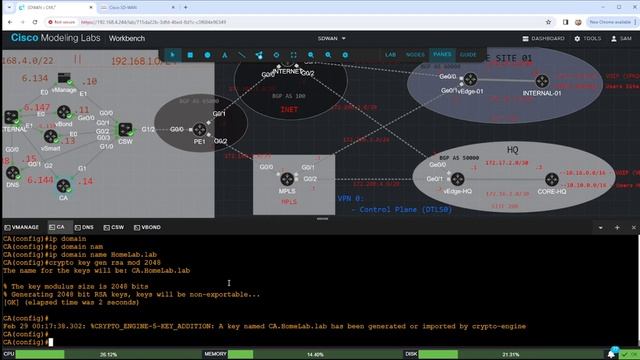Click the Cisco Modeling Labs logo
640x360 pixels.
(x=56, y=38)
